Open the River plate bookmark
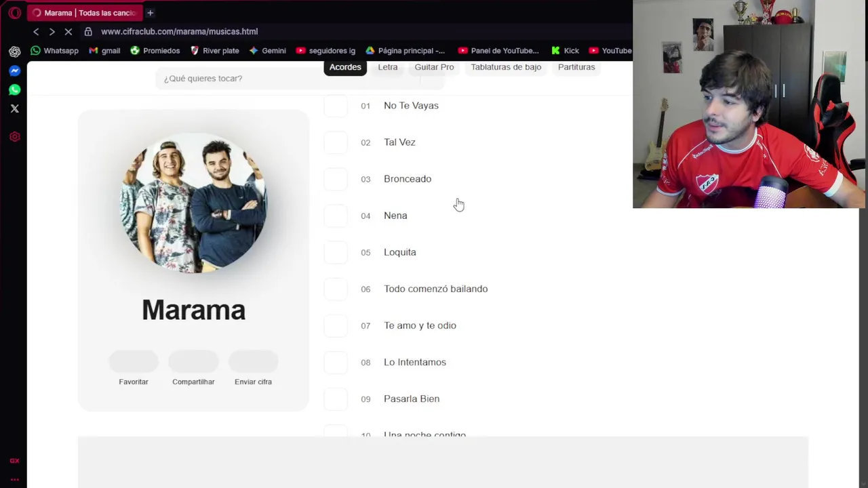The image size is (868, 488). tap(214, 50)
